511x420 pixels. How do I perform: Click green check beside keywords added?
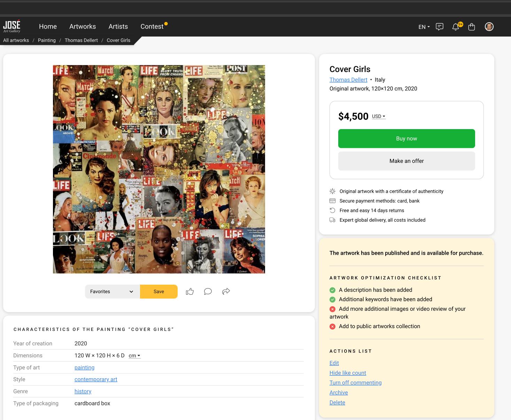click(x=332, y=300)
